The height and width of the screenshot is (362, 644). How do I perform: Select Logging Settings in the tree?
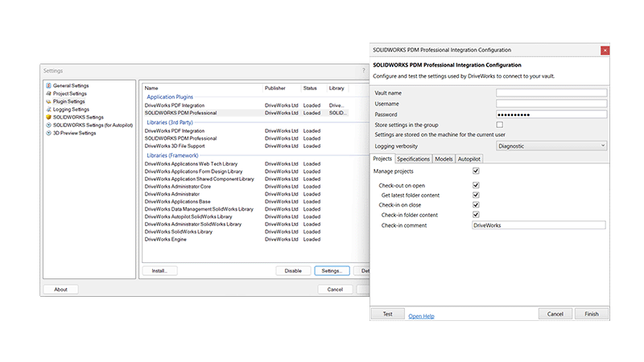pyautogui.click(x=71, y=109)
